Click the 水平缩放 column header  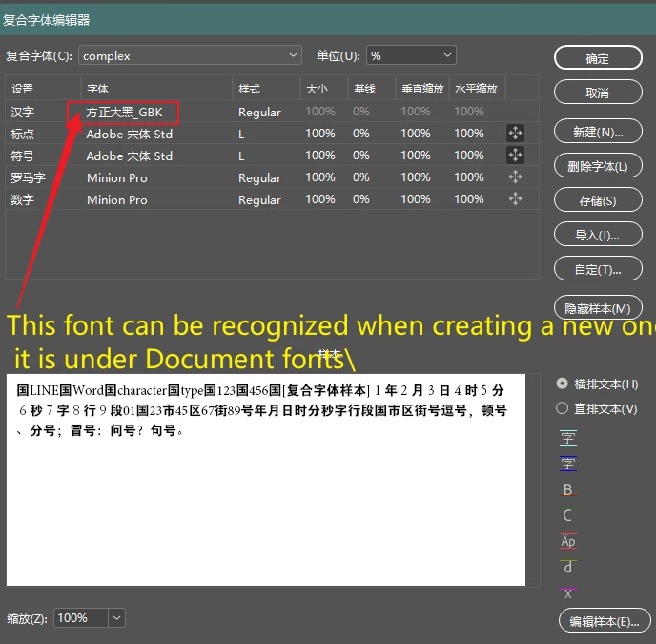[x=476, y=89]
